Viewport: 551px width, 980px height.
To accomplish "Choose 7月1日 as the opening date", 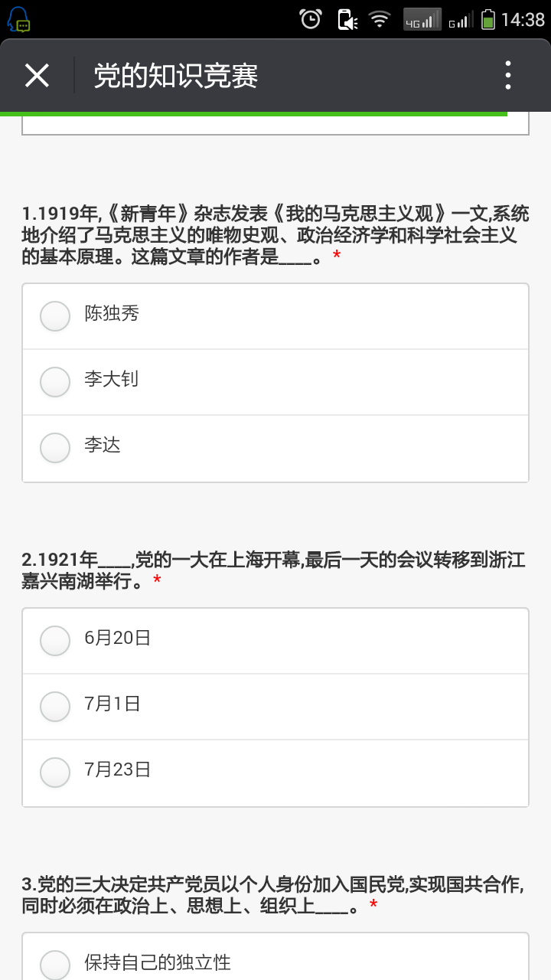I will click(x=55, y=706).
